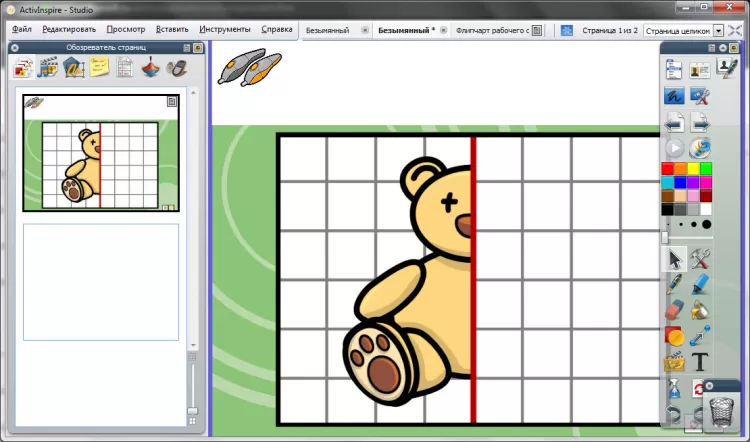Open the 'Страница целиком' zoom dropdown
Screen dimensions: 750x442
(718, 30)
